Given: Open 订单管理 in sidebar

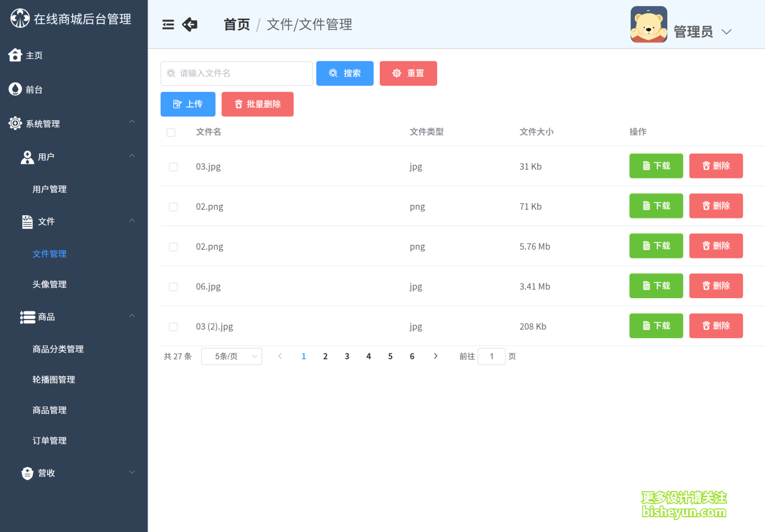Looking at the screenshot, I should click(x=50, y=441).
